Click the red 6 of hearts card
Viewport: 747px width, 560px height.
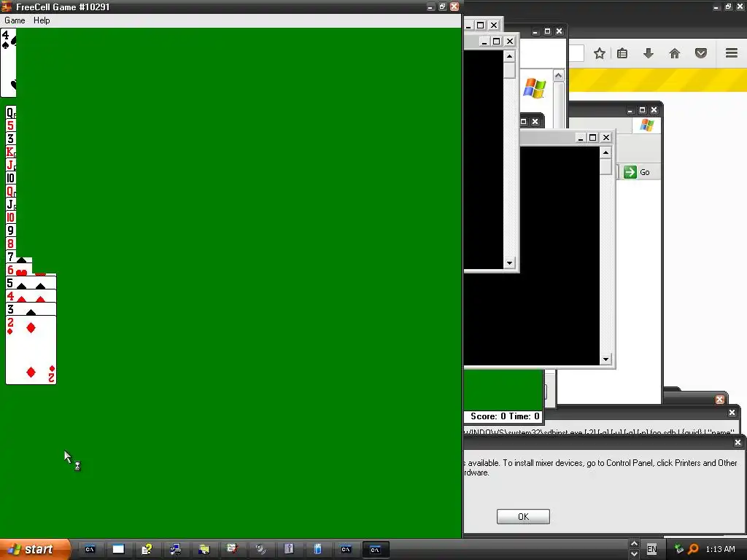coord(18,270)
